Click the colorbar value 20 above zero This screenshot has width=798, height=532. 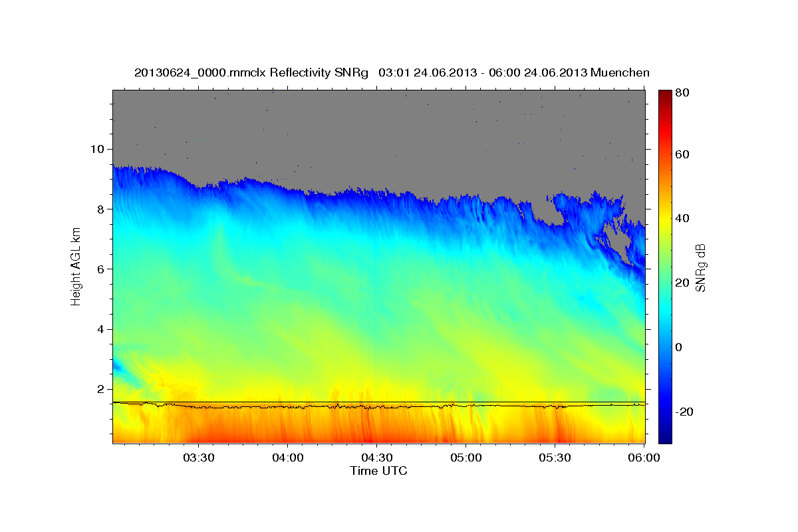[684, 283]
